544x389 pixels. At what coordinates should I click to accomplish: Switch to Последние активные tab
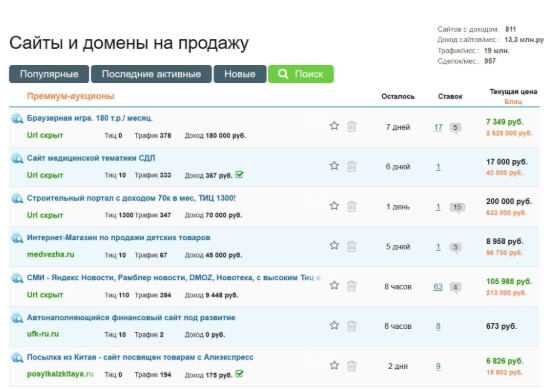[151, 74]
